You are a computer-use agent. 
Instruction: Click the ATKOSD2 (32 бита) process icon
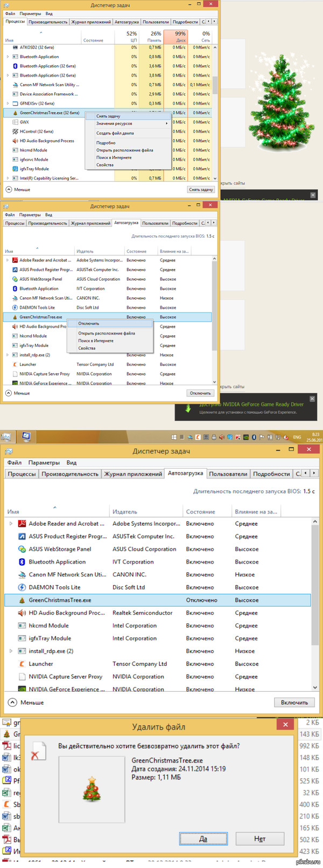15,47
